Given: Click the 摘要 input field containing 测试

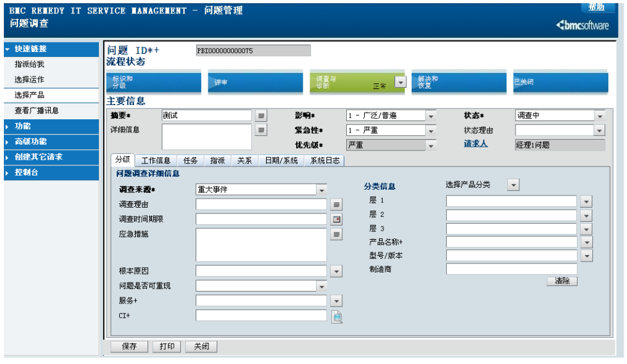Looking at the screenshot, I should point(206,116).
